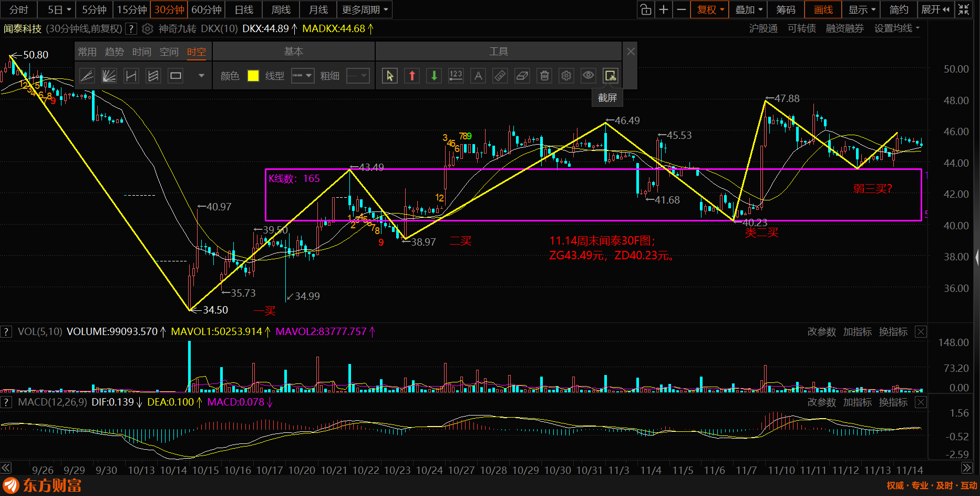Click the 筹码 button
This screenshot has width=980, height=496.
click(786, 9)
